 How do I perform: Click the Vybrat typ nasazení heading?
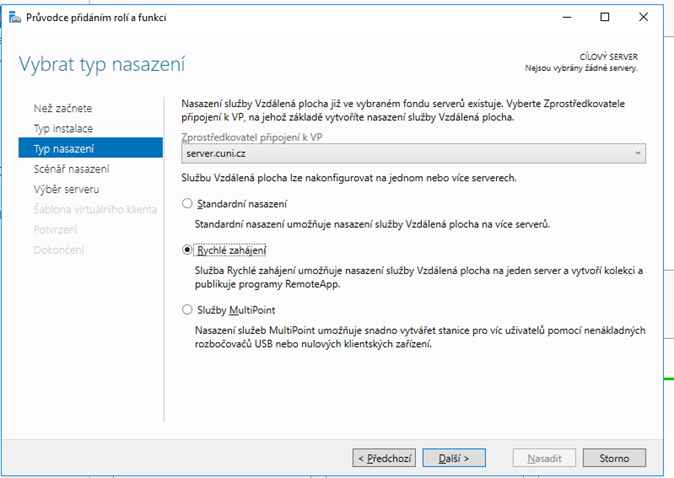[x=102, y=65]
